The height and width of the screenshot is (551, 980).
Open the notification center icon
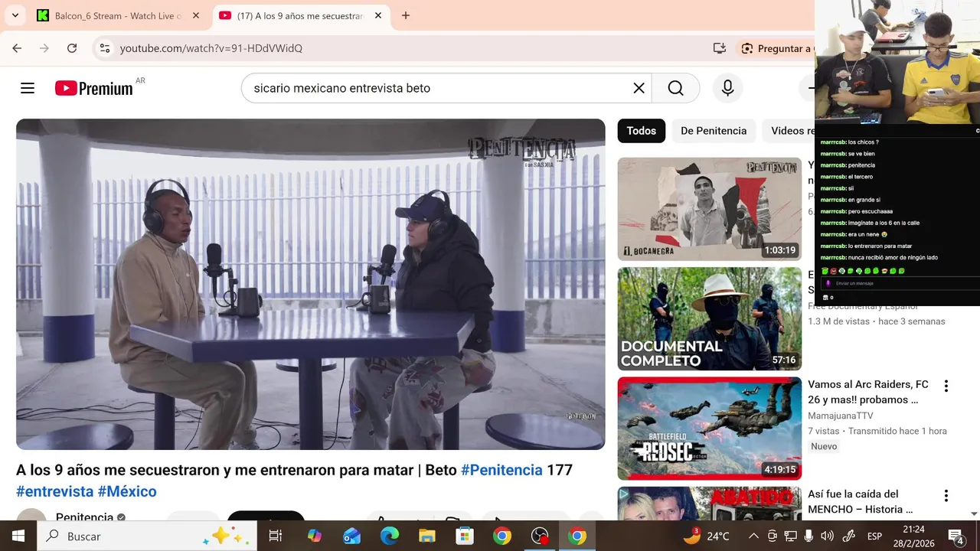pyautogui.click(x=956, y=536)
